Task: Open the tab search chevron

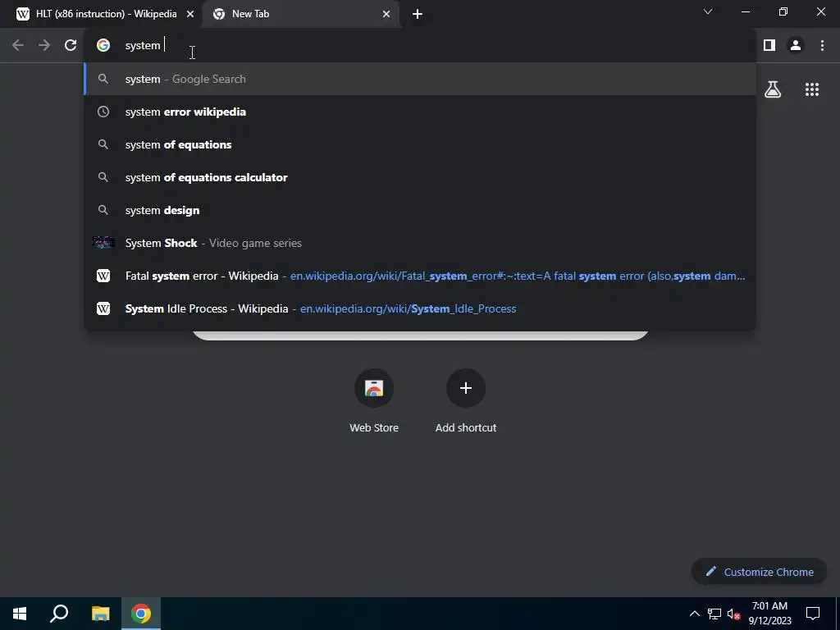Action: coord(708,11)
